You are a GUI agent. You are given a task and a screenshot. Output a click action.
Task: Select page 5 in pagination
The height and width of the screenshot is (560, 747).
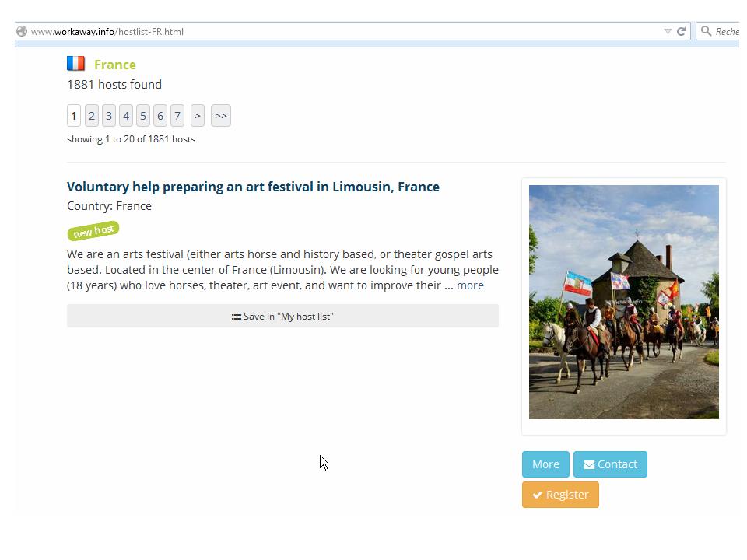tap(143, 116)
